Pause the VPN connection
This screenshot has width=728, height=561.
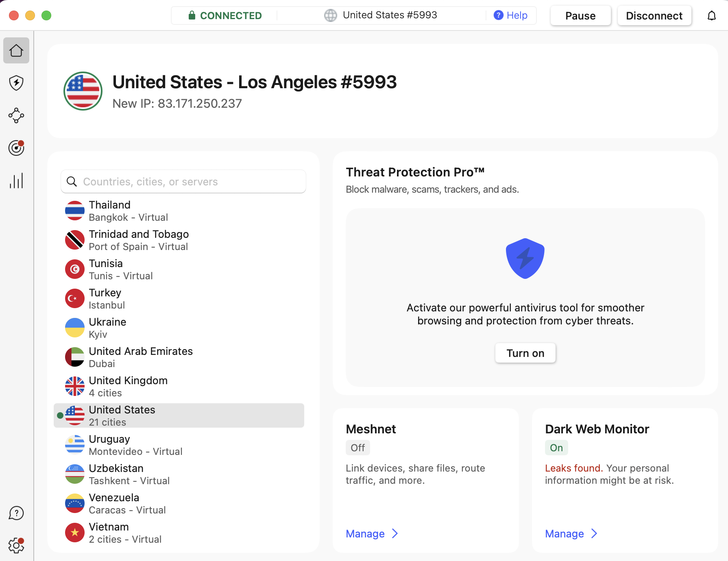[580, 15]
